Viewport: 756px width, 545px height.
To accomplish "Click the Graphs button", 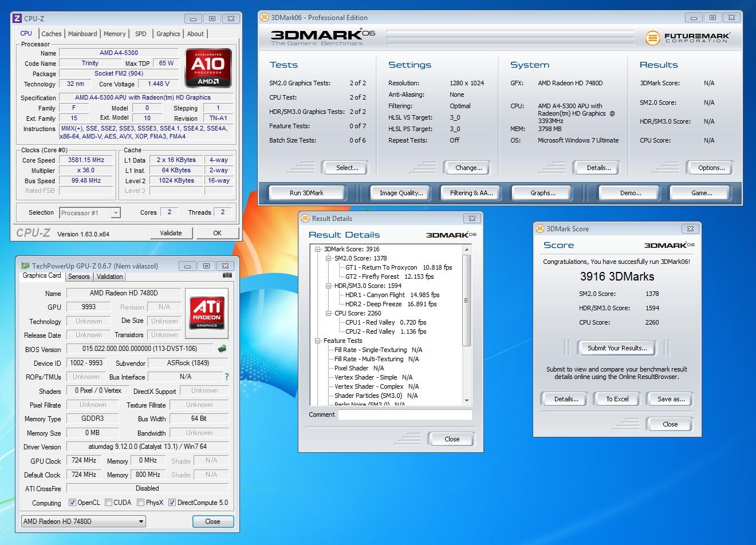I will click(x=543, y=193).
